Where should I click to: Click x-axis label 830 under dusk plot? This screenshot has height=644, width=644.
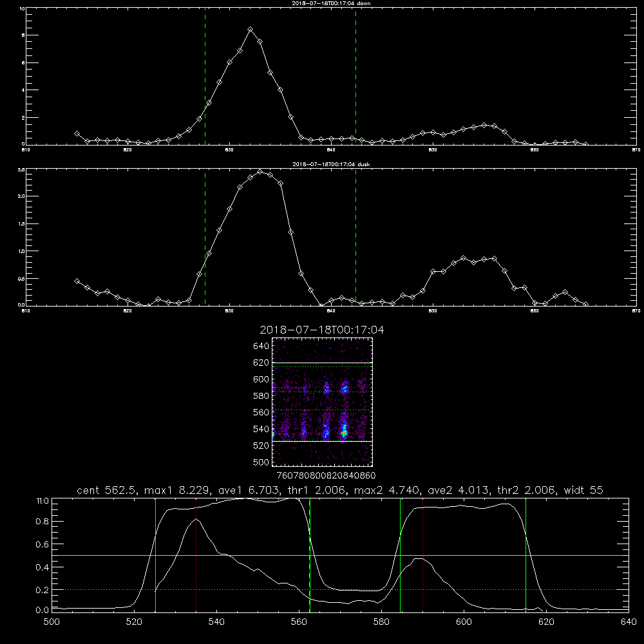(x=229, y=311)
